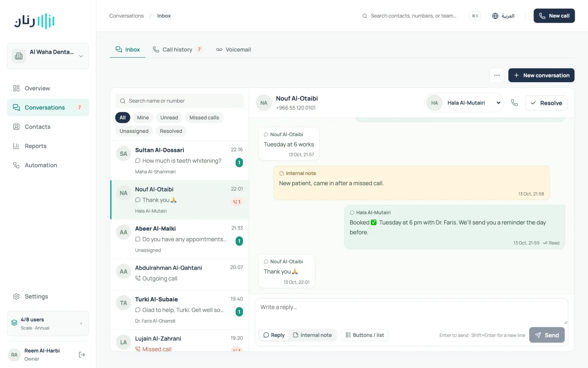
Task: Click missed call badge on Nouf Al-Otaibi row
Action: pos(237,202)
